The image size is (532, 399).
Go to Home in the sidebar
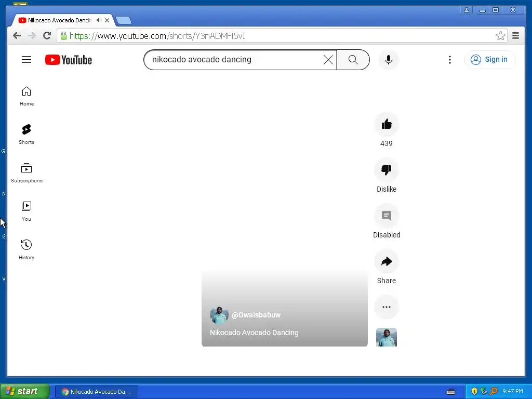tap(26, 96)
